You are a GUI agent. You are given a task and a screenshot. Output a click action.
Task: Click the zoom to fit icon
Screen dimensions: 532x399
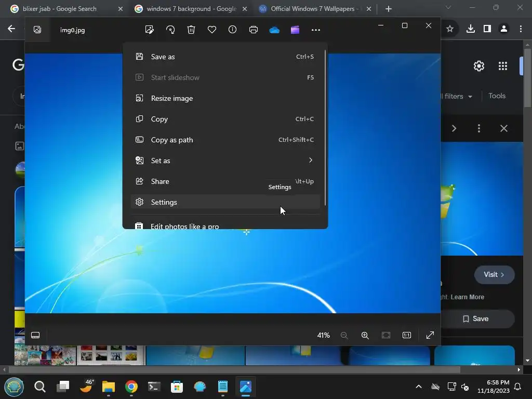pyautogui.click(x=386, y=335)
